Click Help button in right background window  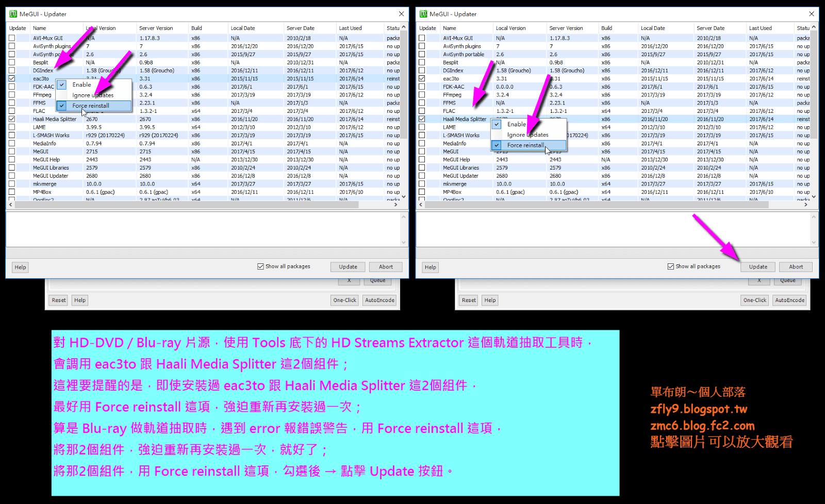[x=490, y=300]
